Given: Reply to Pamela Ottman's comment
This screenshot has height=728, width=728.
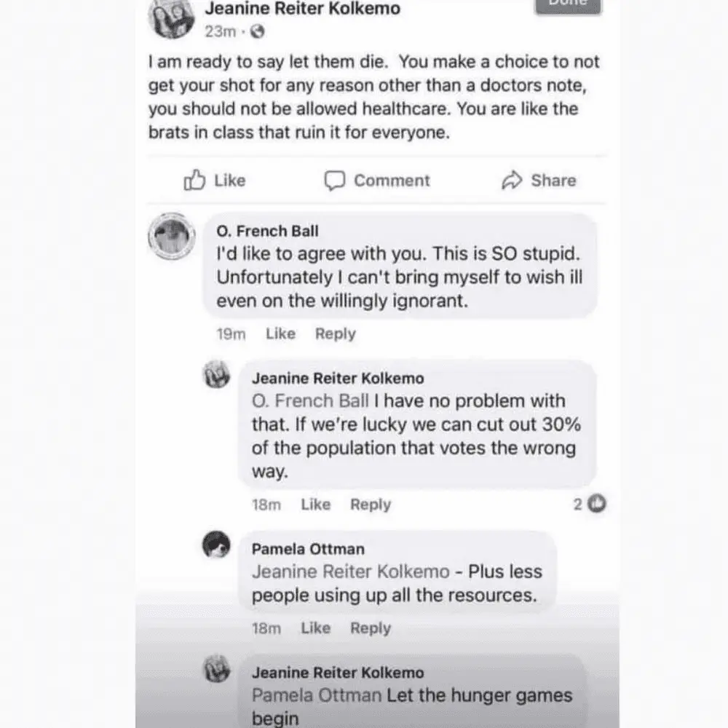Looking at the screenshot, I should (370, 628).
